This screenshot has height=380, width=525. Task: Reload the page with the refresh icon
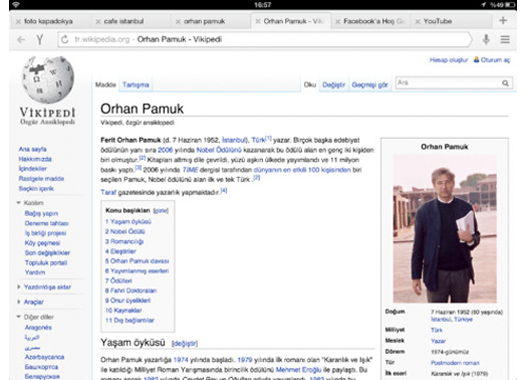tap(65, 40)
